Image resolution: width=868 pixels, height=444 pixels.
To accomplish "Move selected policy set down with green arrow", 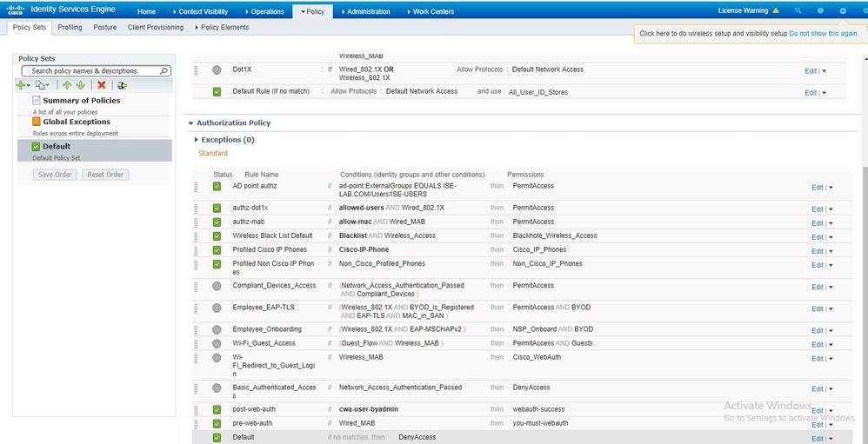I will coord(81,85).
